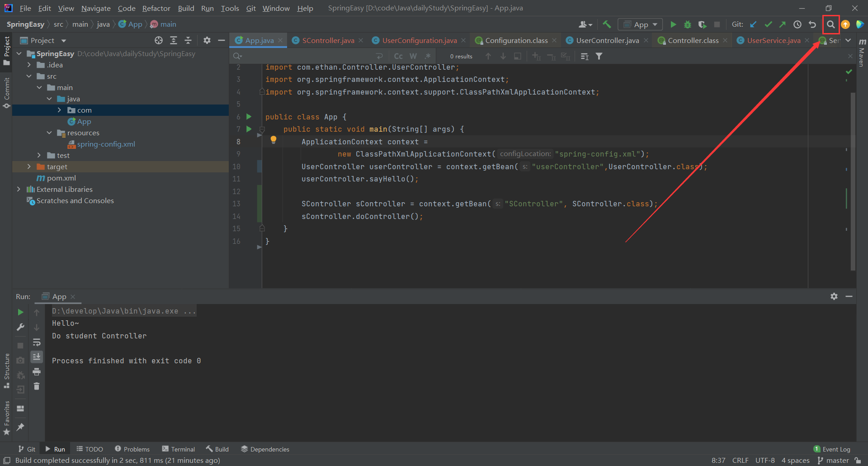Open the Dependencies tool window

point(265,449)
